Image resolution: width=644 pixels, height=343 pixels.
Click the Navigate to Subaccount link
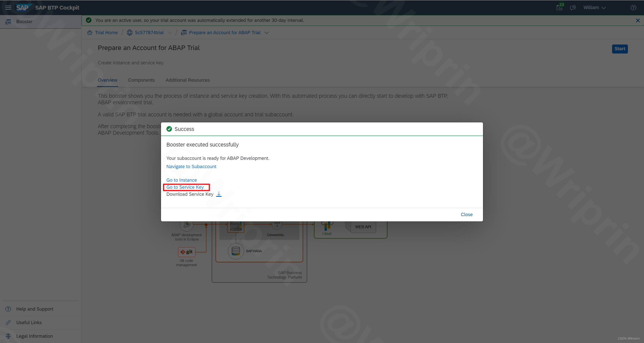(191, 166)
